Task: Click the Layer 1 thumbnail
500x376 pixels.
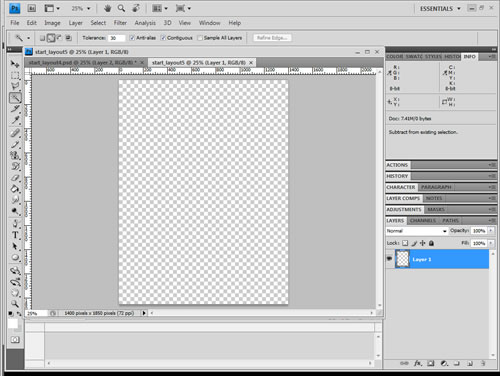Action: pyautogui.click(x=403, y=259)
